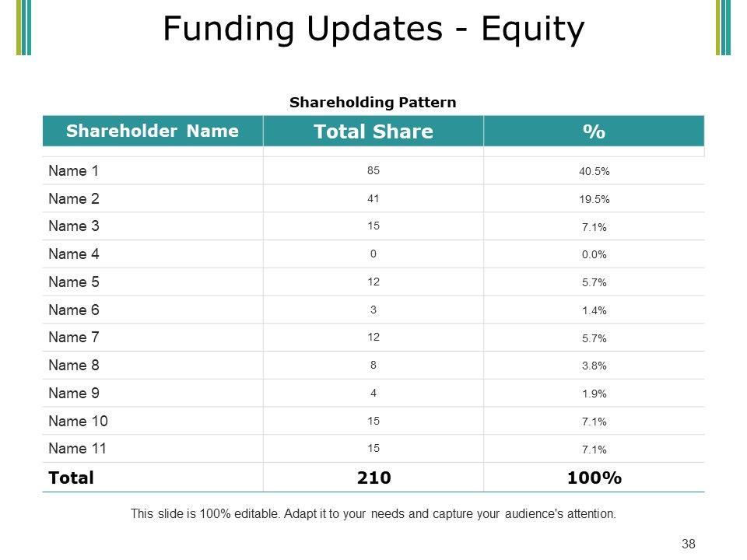Select the 100% total percentage cell
The image size is (747, 560).
click(594, 478)
